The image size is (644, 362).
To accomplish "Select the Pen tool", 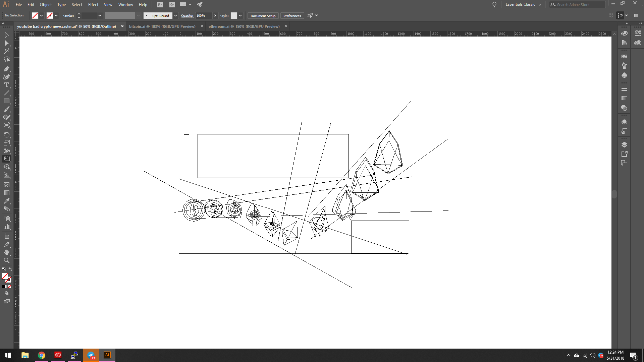I will click(6, 69).
